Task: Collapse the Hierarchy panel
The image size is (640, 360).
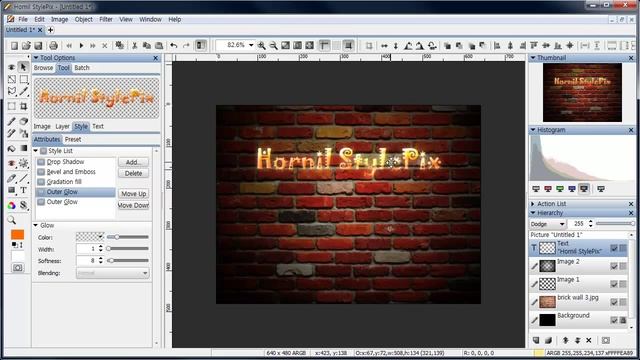Action: 533,213
